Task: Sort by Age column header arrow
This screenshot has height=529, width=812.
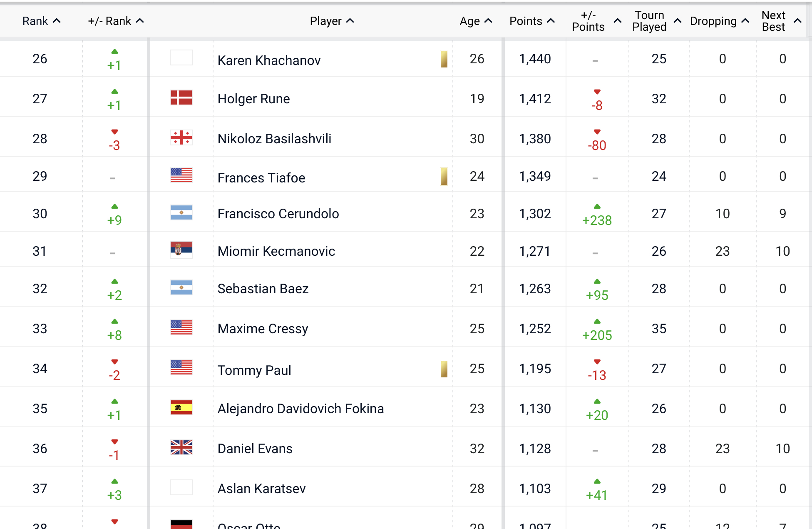Action: pos(489,21)
